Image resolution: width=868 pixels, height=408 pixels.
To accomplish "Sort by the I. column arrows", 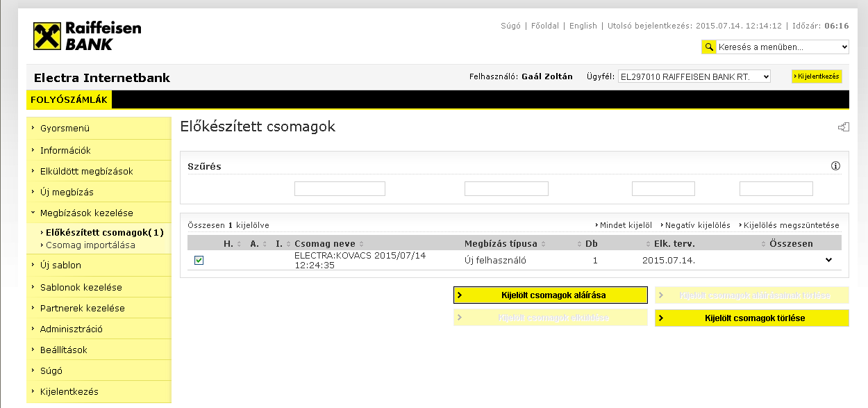I will (x=288, y=244).
